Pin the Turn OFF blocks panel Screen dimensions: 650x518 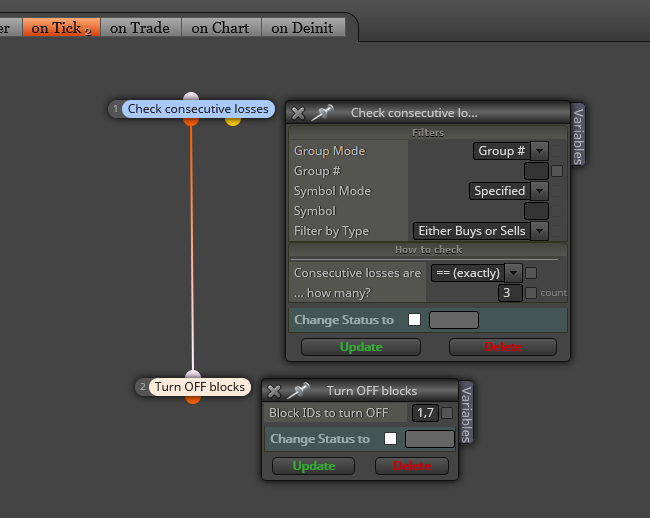click(298, 391)
